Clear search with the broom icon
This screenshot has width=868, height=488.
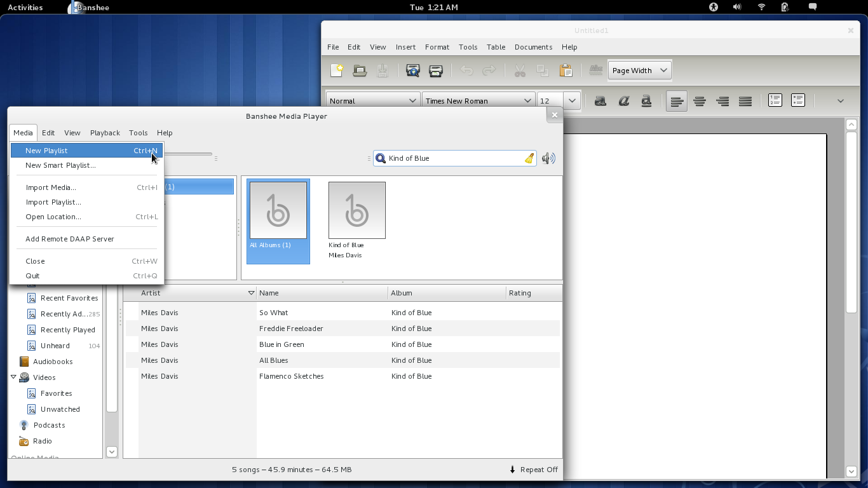click(529, 158)
